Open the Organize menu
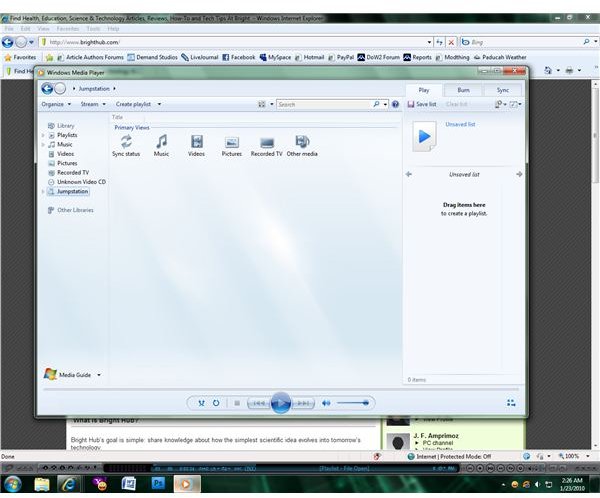Image resolution: width=600 pixels, height=498 pixels. pyautogui.click(x=56, y=104)
